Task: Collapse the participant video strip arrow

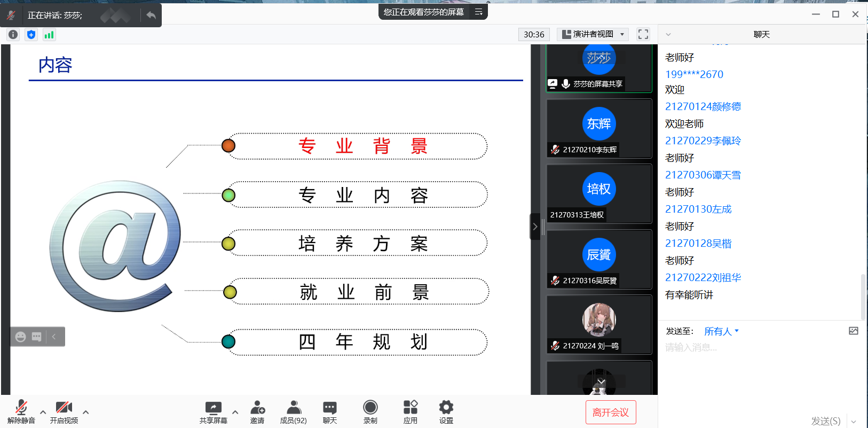Action: [x=535, y=227]
